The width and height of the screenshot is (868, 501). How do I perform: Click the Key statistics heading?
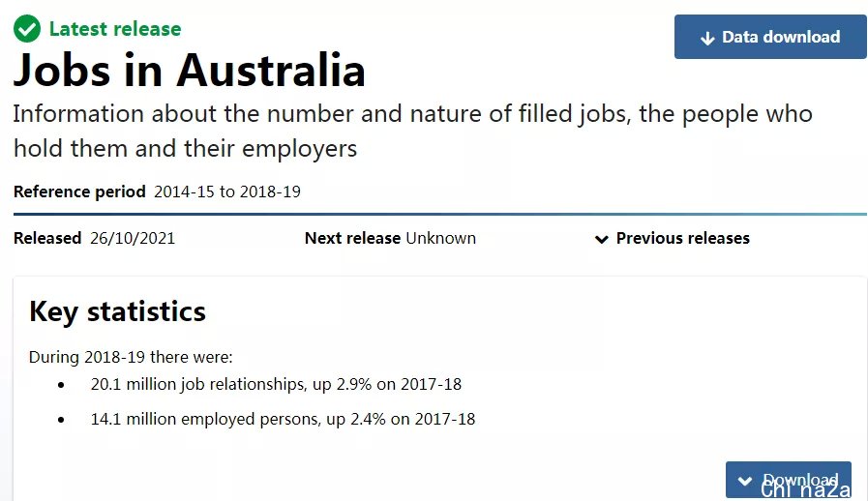coord(117,311)
